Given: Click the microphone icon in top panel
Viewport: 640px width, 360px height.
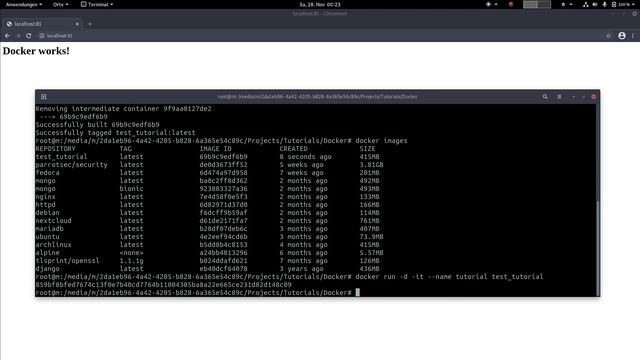Looking at the screenshot, I should (604, 4).
